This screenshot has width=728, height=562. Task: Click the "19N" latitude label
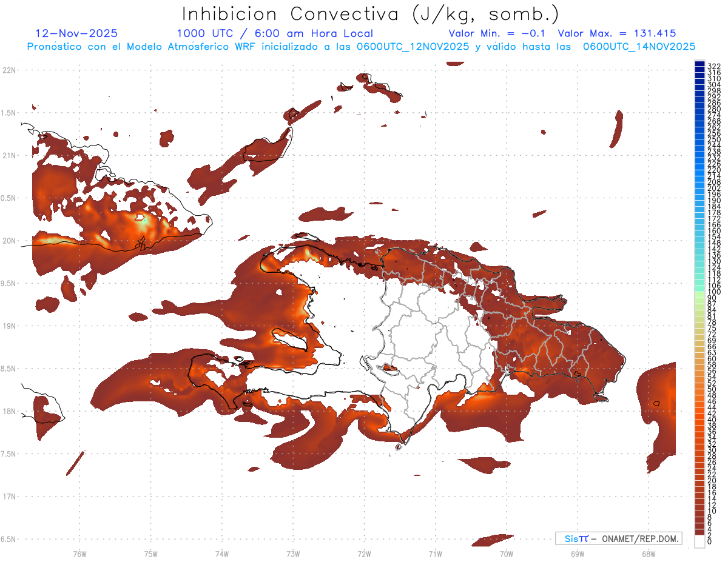pyautogui.click(x=8, y=326)
